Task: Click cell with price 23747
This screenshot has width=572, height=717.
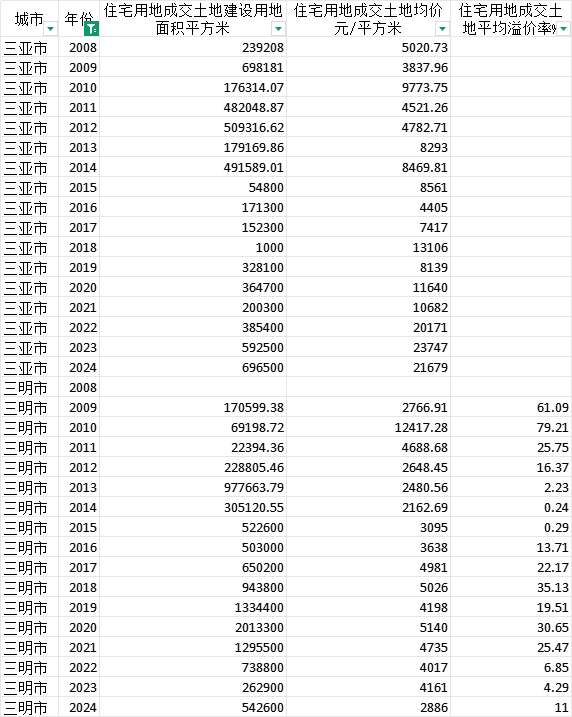Action: point(369,348)
